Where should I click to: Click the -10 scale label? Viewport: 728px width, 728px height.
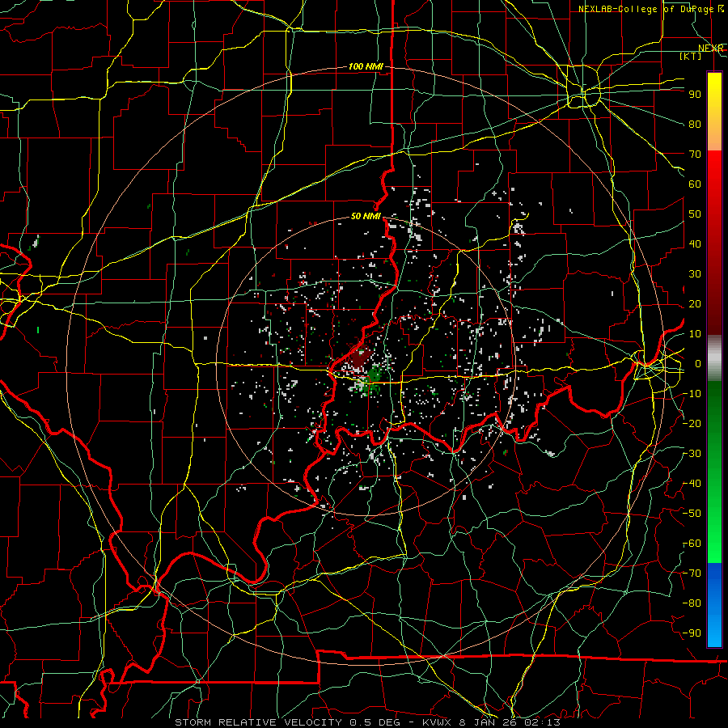(x=692, y=394)
